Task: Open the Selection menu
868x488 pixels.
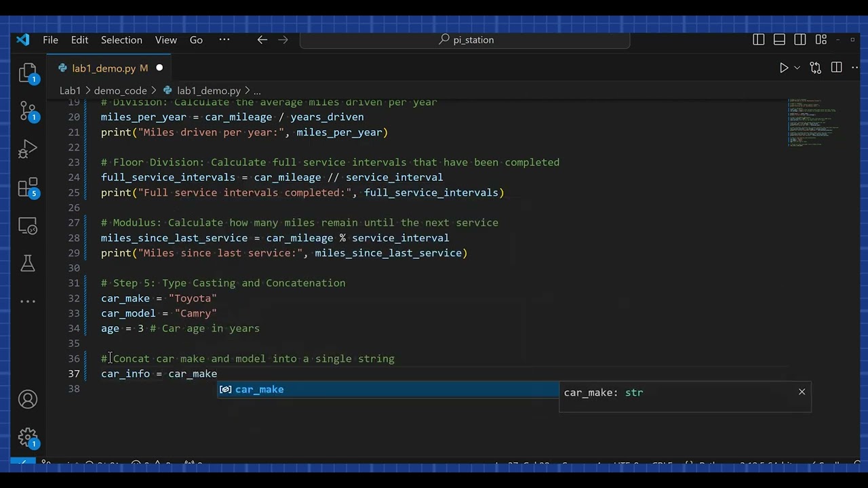Action: tap(121, 40)
